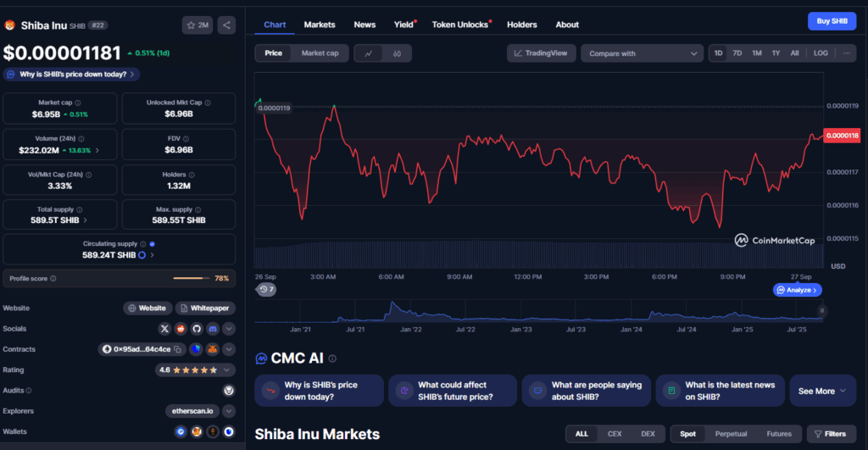This screenshot has height=450, width=868.
Task: Click the Profile score info icon
Action: (x=53, y=279)
